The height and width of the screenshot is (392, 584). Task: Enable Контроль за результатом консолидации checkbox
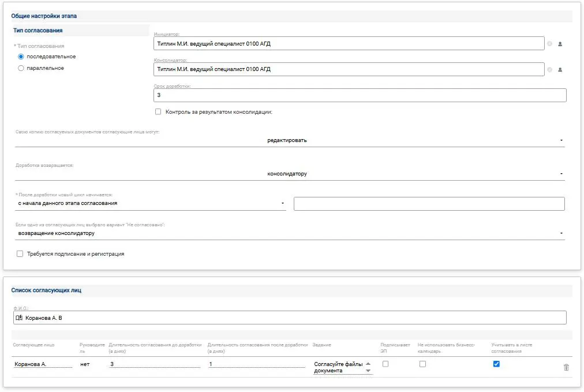(x=158, y=112)
